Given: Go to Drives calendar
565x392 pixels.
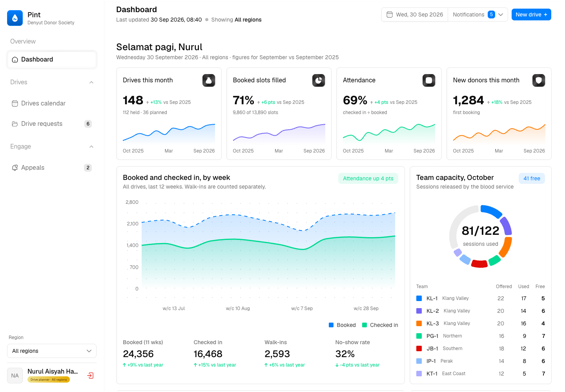Looking at the screenshot, I should (x=52, y=103).
